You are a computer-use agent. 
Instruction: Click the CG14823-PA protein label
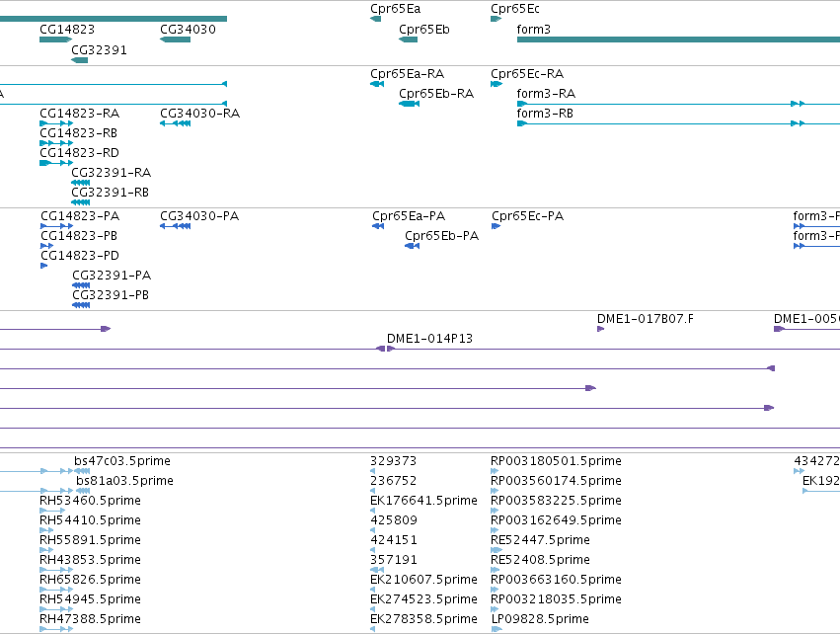pos(80,216)
